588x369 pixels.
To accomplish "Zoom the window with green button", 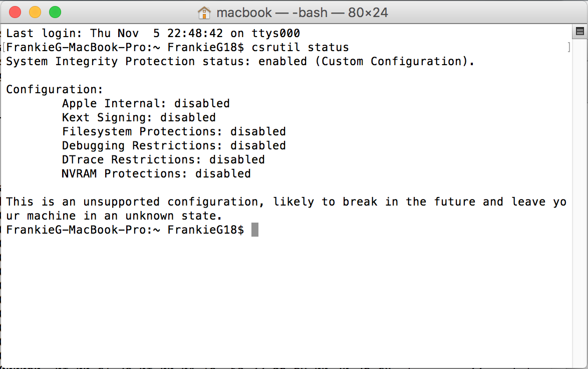I will 55,13.
